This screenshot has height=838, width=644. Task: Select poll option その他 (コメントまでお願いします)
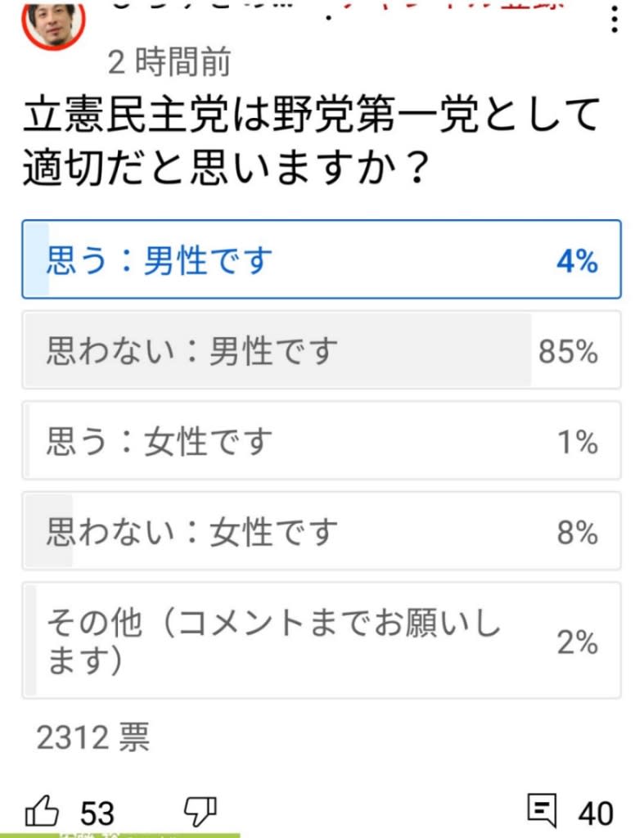(322, 640)
